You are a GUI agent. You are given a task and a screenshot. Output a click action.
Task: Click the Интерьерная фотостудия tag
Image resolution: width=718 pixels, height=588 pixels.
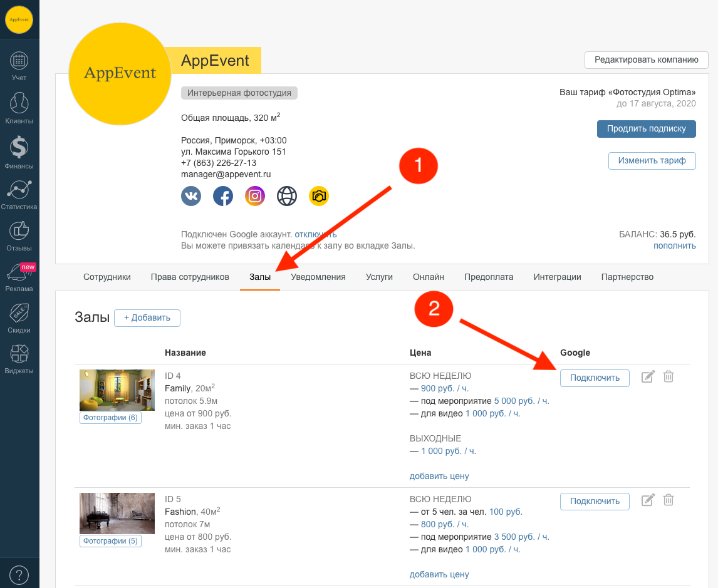point(239,93)
